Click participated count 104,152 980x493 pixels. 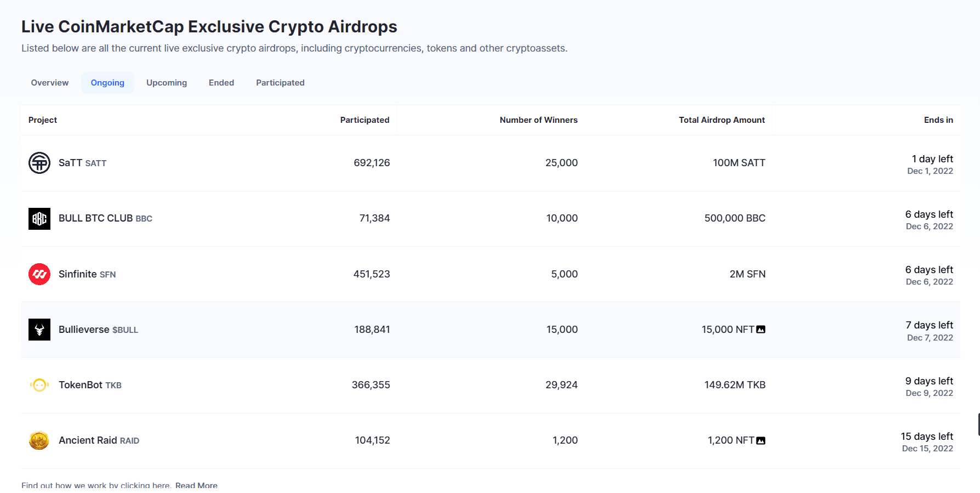coord(373,440)
